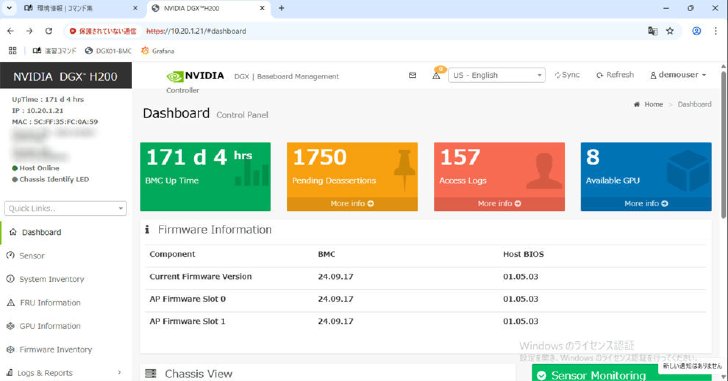Reload the page using browser reload icon

49,31
